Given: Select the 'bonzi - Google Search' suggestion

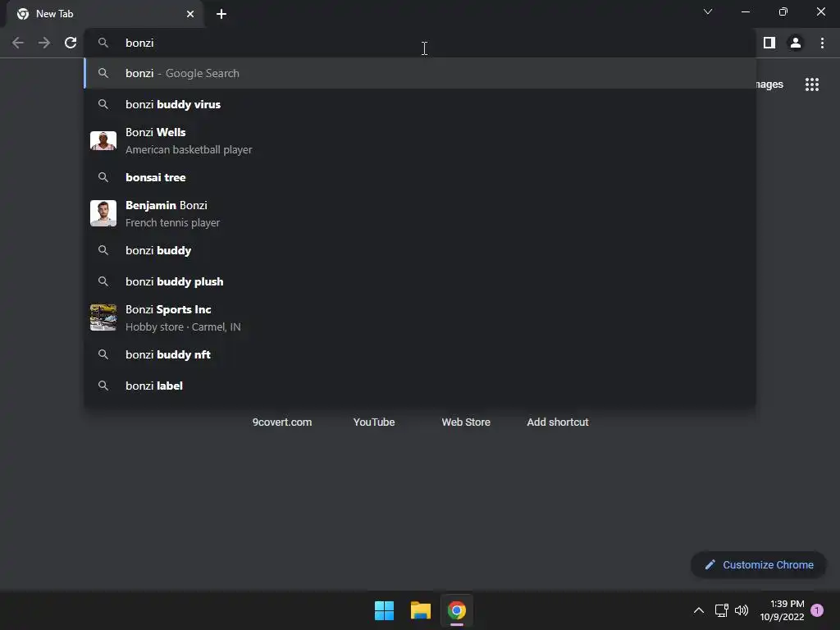Looking at the screenshot, I should coord(420,73).
